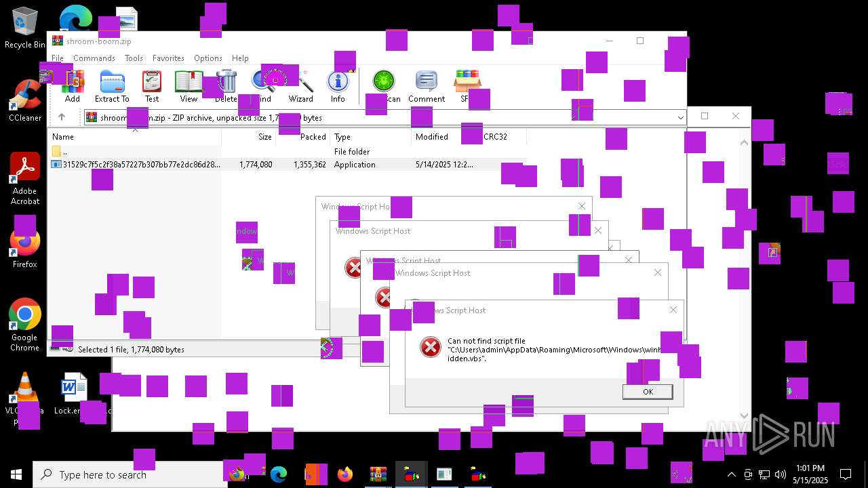The height and width of the screenshot is (488, 868).
Task: Go up one folder level arrow
Action: pos(62,117)
